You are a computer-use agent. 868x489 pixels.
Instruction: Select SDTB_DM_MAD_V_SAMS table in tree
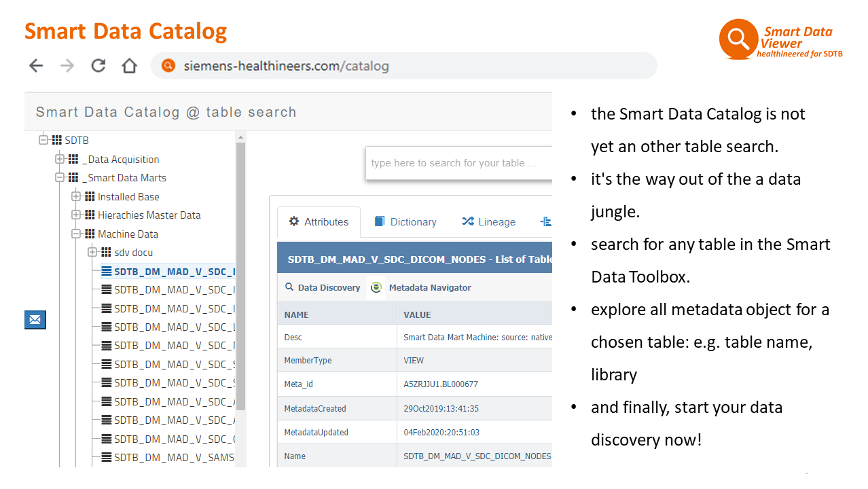click(x=174, y=458)
